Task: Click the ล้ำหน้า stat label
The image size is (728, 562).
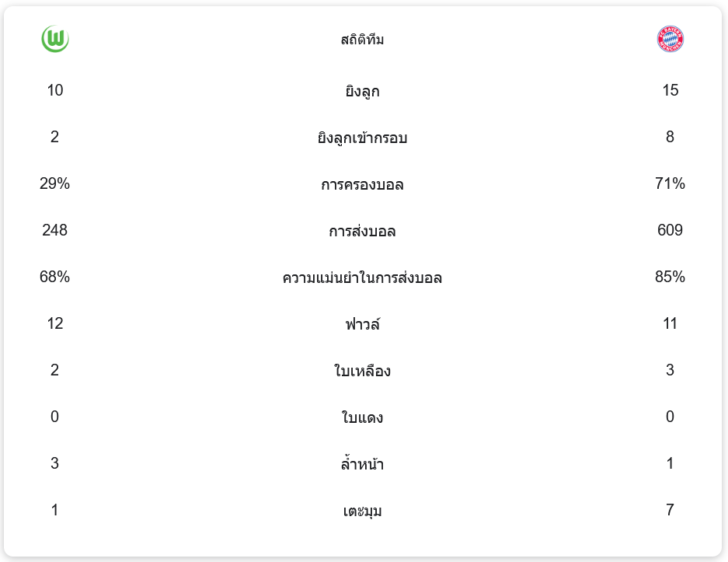Action: tap(362, 464)
